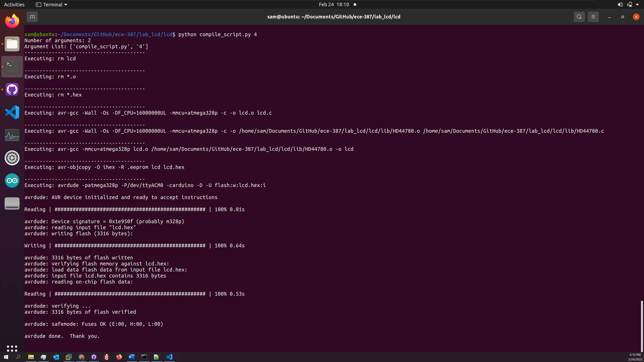Screen dimensions: 644x362
Task: Open terminal hamburger menu
Action: coord(593,17)
